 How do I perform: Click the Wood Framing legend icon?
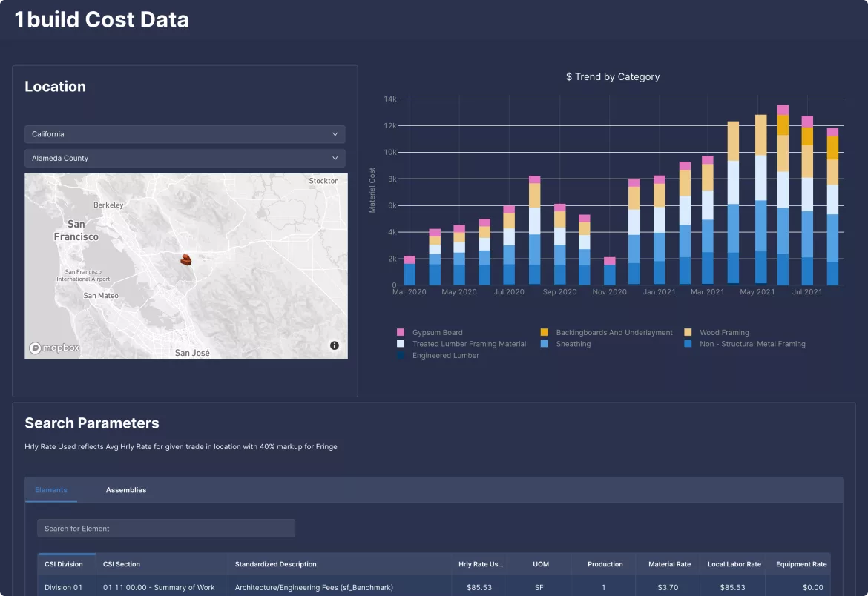click(687, 332)
